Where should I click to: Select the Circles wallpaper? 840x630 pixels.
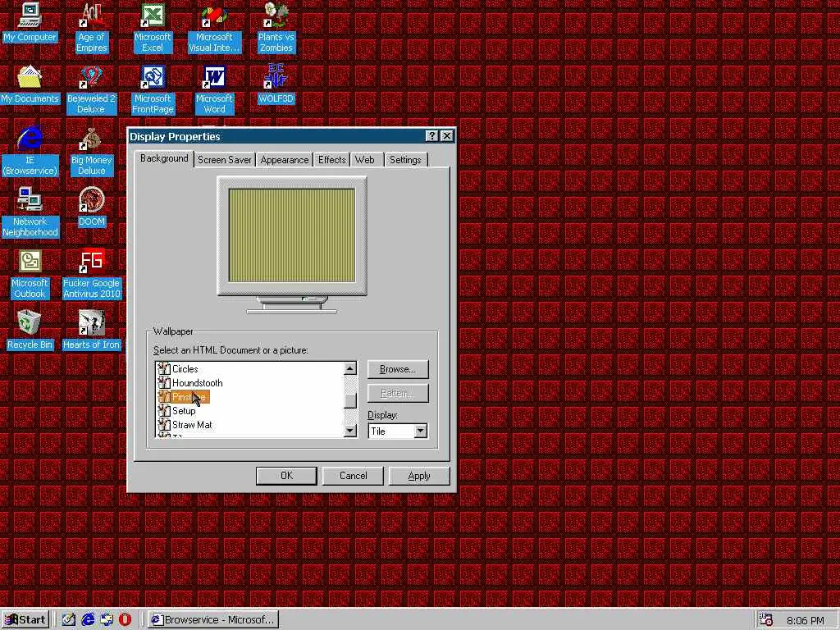coord(185,369)
